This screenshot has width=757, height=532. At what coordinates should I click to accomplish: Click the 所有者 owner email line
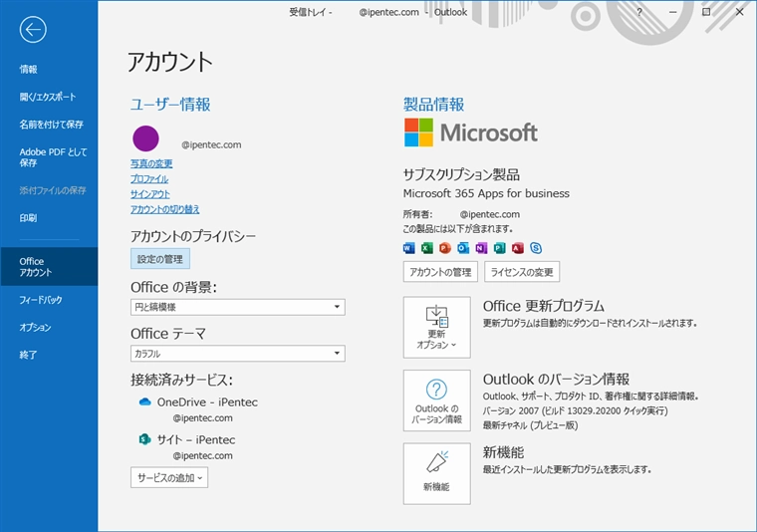pos(461,214)
